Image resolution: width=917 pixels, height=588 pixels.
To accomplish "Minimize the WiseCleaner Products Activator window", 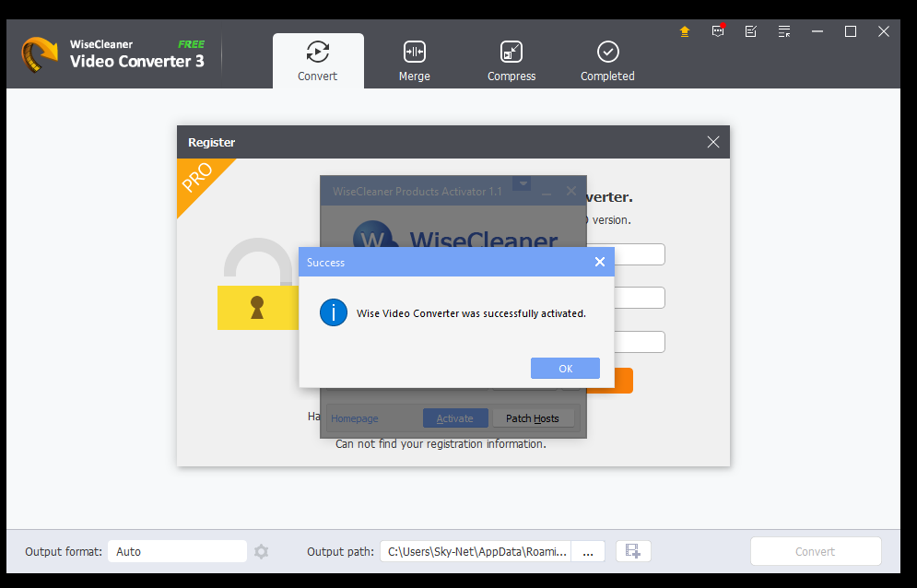I will [x=547, y=192].
